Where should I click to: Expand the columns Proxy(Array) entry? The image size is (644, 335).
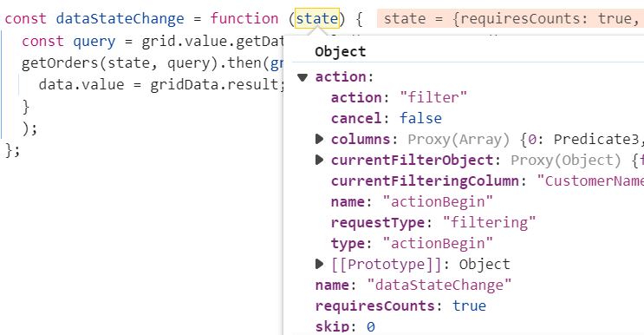(319, 139)
